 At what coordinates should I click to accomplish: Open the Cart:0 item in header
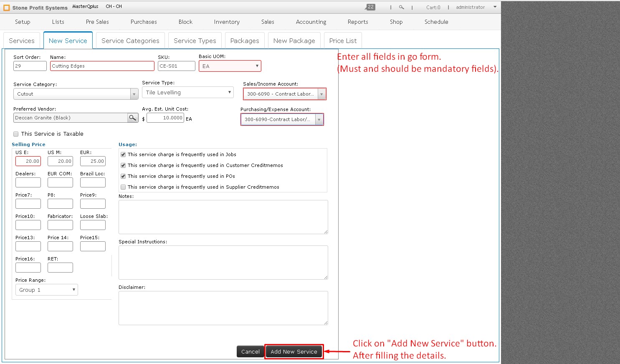[x=433, y=7]
